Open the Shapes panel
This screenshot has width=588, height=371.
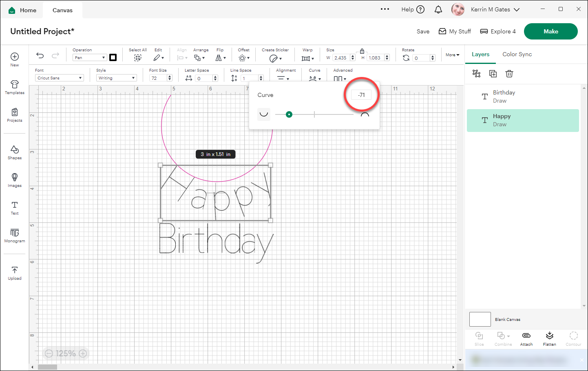coord(15,152)
